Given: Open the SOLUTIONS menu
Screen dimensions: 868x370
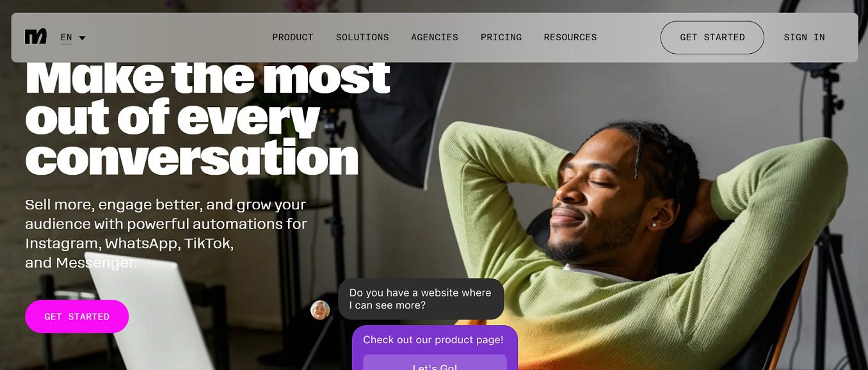Looking at the screenshot, I should (x=362, y=37).
